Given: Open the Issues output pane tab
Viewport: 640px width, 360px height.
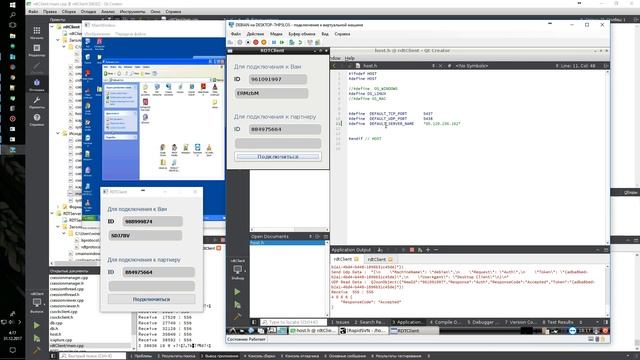Looking at the screenshot, I should 340,322.
